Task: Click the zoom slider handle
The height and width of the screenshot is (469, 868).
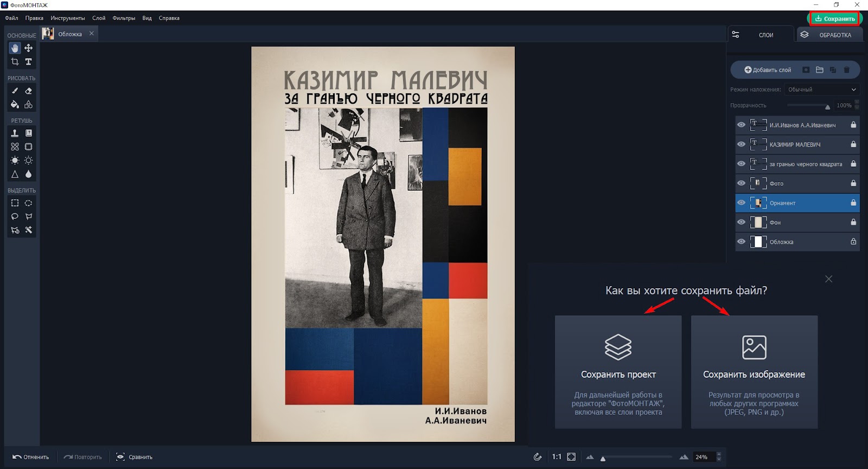Action: (603, 459)
